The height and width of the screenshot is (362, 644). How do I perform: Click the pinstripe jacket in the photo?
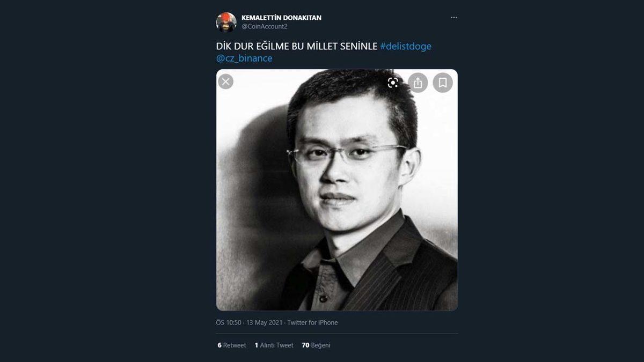(x=408, y=274)
